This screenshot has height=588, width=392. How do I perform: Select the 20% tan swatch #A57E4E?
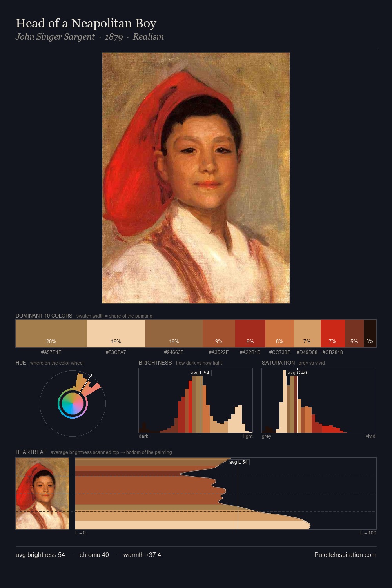[x=51, y=334]
